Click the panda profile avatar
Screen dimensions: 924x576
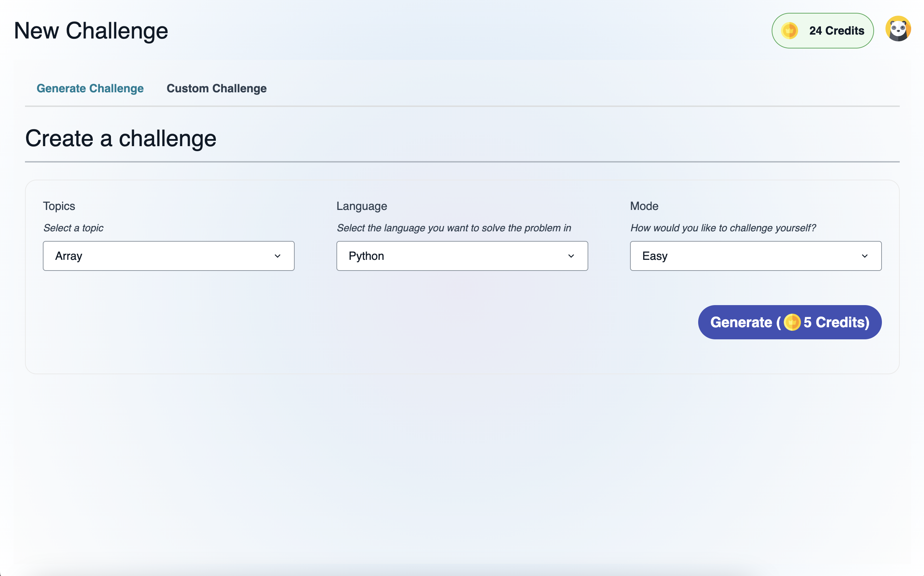coord(898,29)
